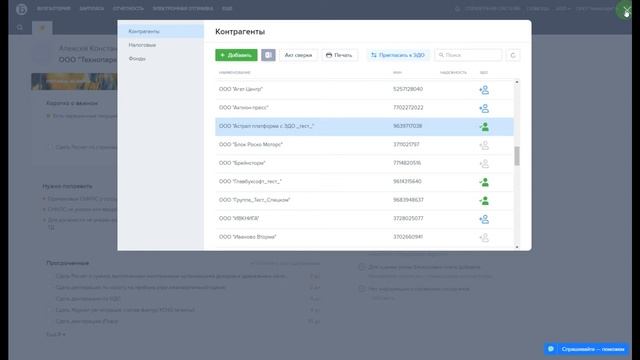Screen dimensions: 640x360
Task: Click the Печать button
Action: click(x=339, y=55)
